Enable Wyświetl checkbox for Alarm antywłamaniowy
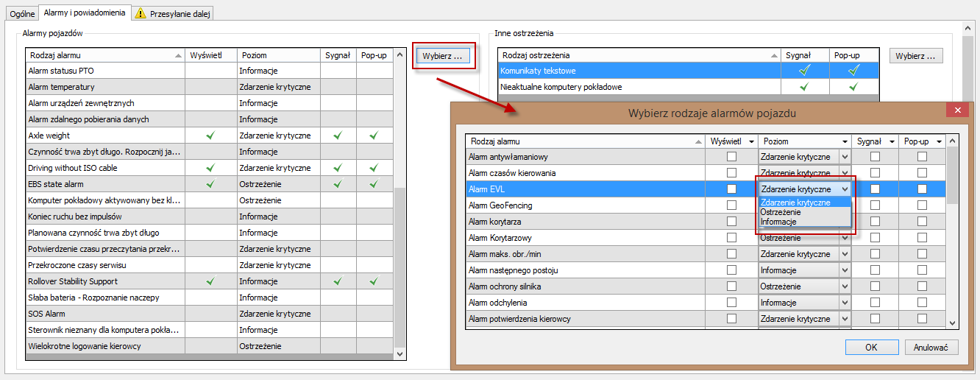The width and height of the screenshot is (980, 380). pos(731,157)
